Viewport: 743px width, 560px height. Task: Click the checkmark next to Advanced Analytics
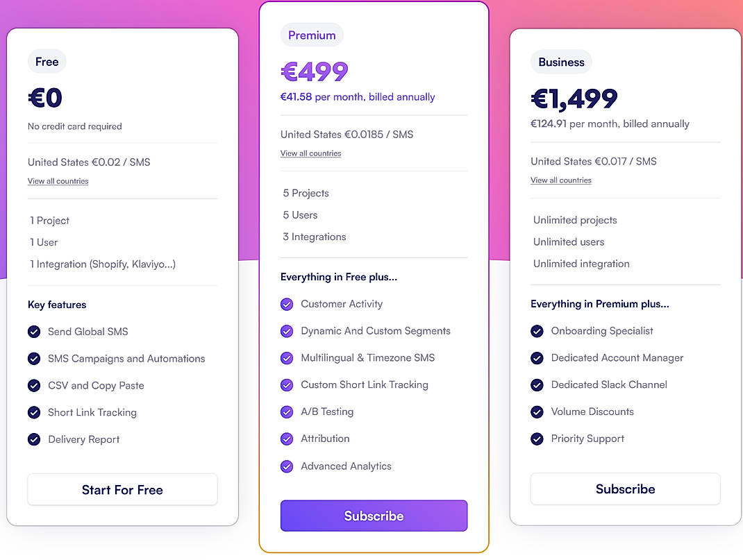(287, 466)
